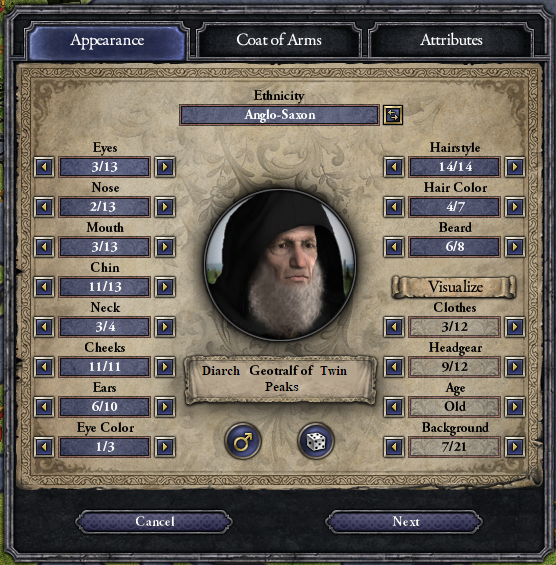Image resolution: width=556 pixels, height=565 pixels.
Task: Cancel the character creation
Action: click(x=154, y=521)
